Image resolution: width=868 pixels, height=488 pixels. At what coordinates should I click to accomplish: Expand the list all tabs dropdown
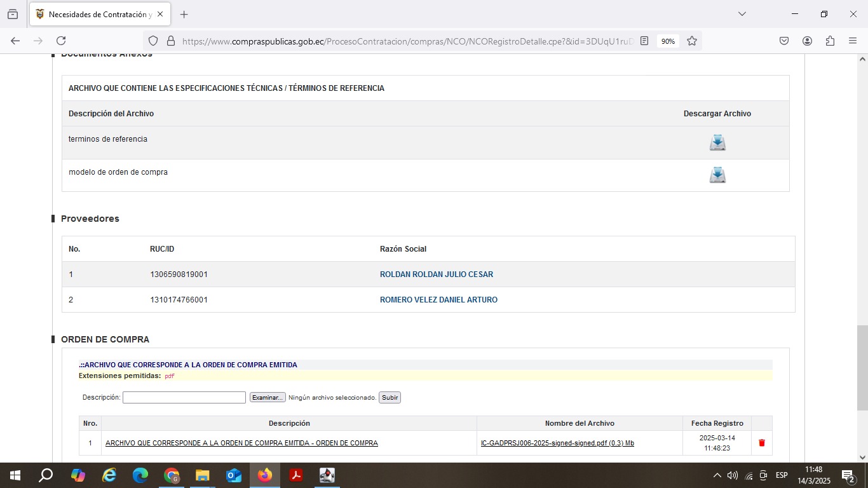(742, 14)
